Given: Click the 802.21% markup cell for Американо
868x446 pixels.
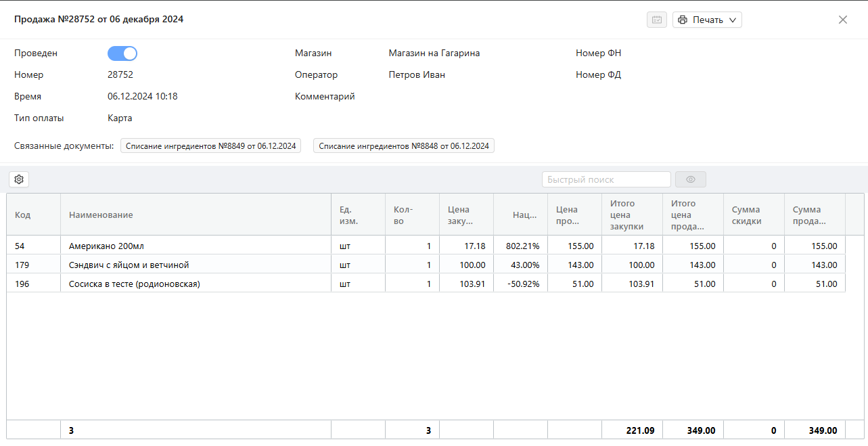Looking at the screenshot, I should 522,246.
